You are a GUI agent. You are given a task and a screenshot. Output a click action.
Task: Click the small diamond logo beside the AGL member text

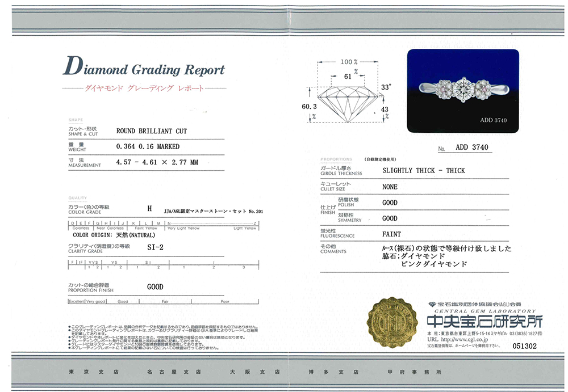432,305
